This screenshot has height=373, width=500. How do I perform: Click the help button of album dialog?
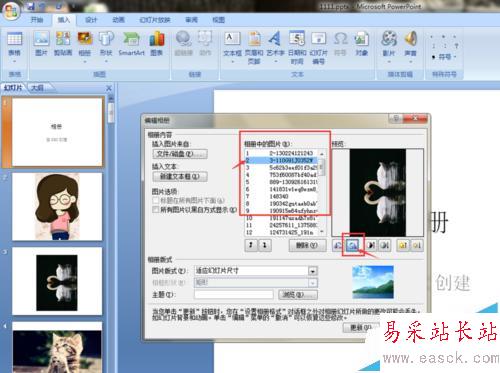pyautogui.click(x=396, y=118)
